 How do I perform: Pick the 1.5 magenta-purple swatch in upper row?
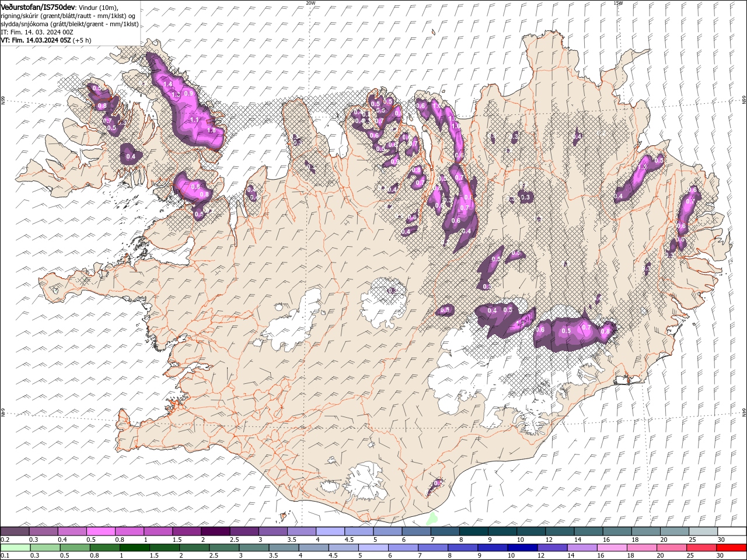(x=187, y=531)
